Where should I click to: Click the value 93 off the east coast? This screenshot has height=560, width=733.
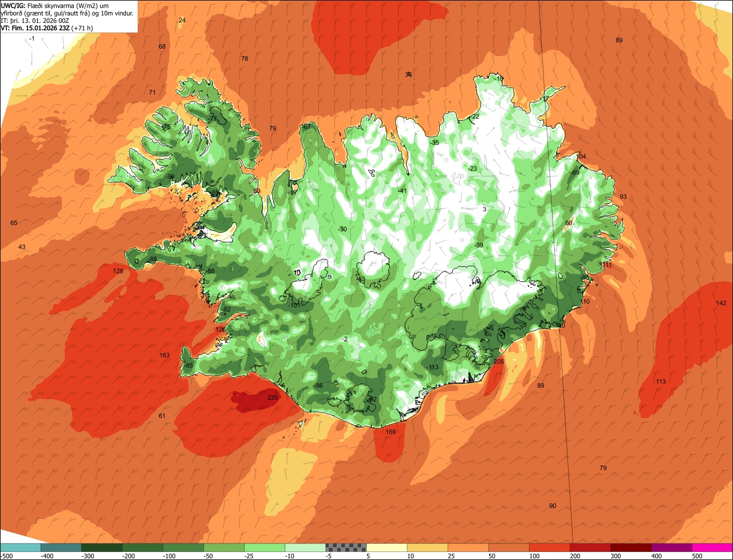(623, 196)
